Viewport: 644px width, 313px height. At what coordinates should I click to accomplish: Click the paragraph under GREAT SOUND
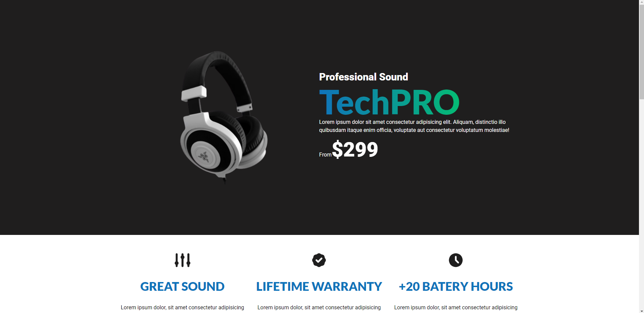[183, 307]
